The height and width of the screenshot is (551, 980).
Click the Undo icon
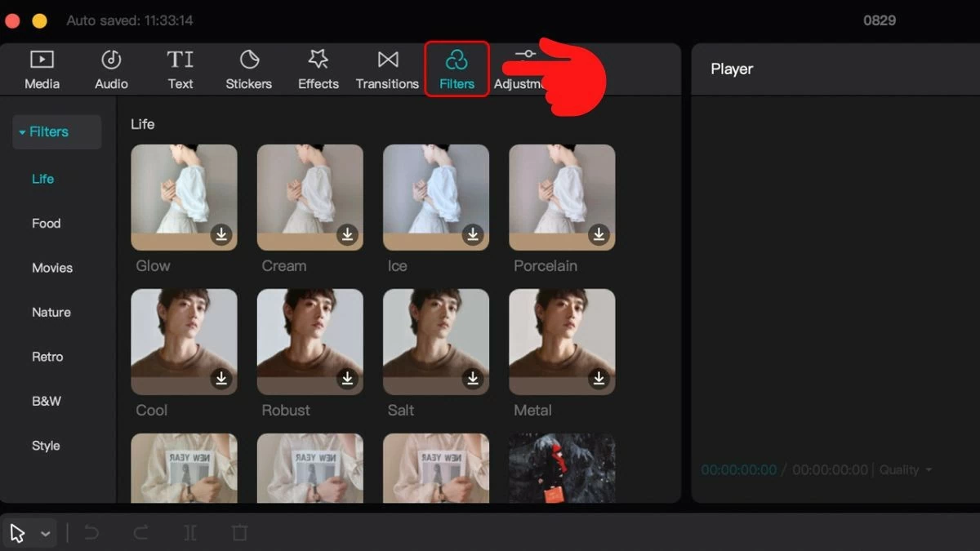(91, 532)
